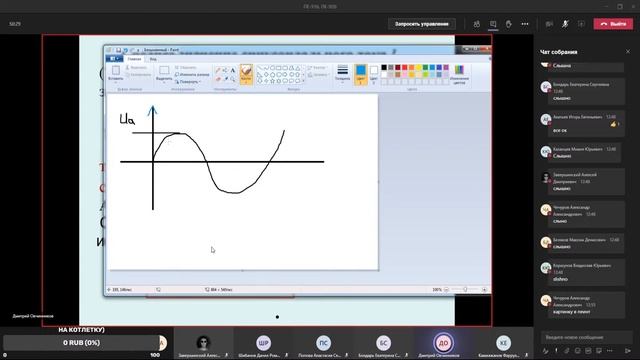Click the Чат собрания header
The image size is (640, 360).
click(x=558, y=52)
